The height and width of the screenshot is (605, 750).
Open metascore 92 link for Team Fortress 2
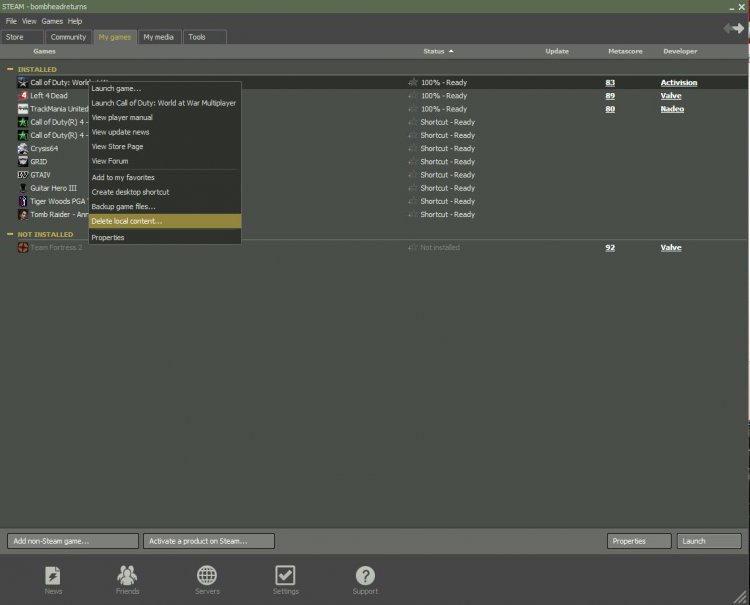[x=610, y=248]
